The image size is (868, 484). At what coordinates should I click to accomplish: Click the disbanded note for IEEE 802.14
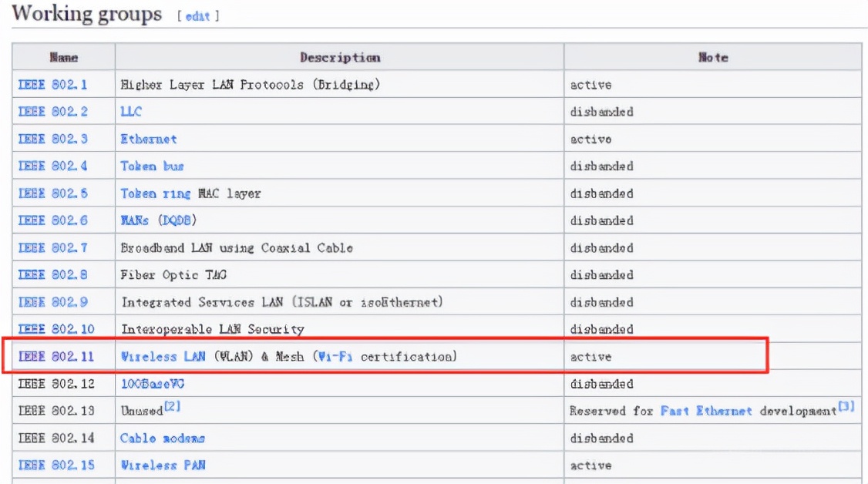click(x=602, y=438)
